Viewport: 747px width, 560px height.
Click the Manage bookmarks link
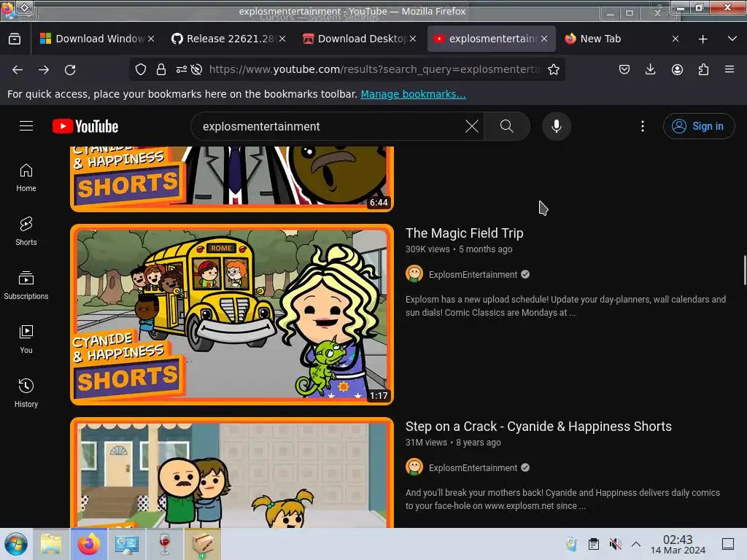tap(413, 94)
